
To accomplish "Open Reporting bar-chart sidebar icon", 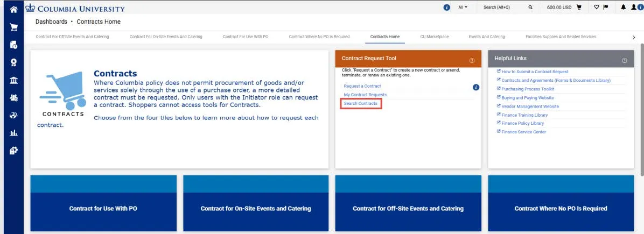I will click(13, 133).
